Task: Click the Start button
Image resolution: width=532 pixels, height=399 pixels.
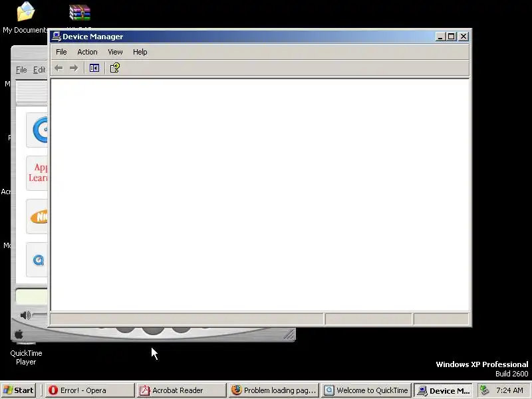Action: click(19, 390)
